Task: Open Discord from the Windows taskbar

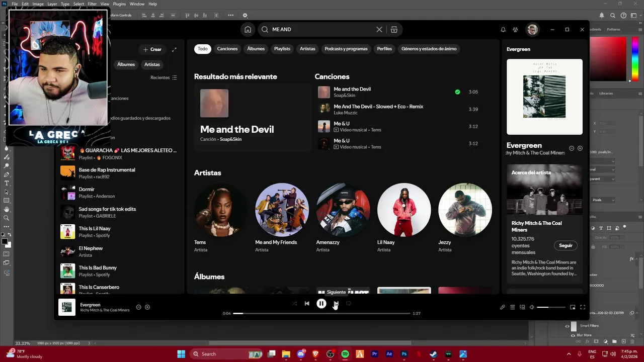Action: click(301, 354)
